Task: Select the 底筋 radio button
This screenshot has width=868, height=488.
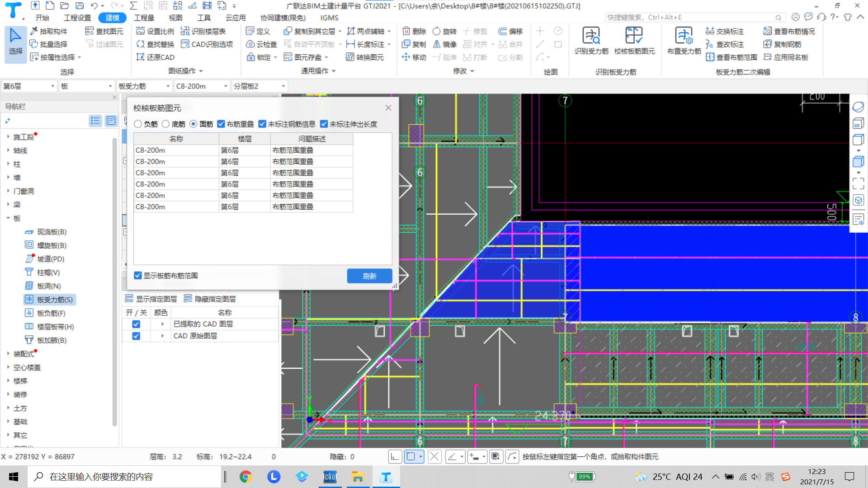Action: point(166,124)
